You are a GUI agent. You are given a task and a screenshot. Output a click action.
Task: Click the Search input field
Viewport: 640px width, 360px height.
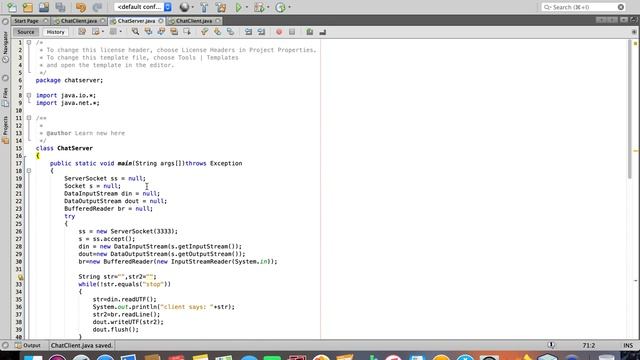(584, 7)
